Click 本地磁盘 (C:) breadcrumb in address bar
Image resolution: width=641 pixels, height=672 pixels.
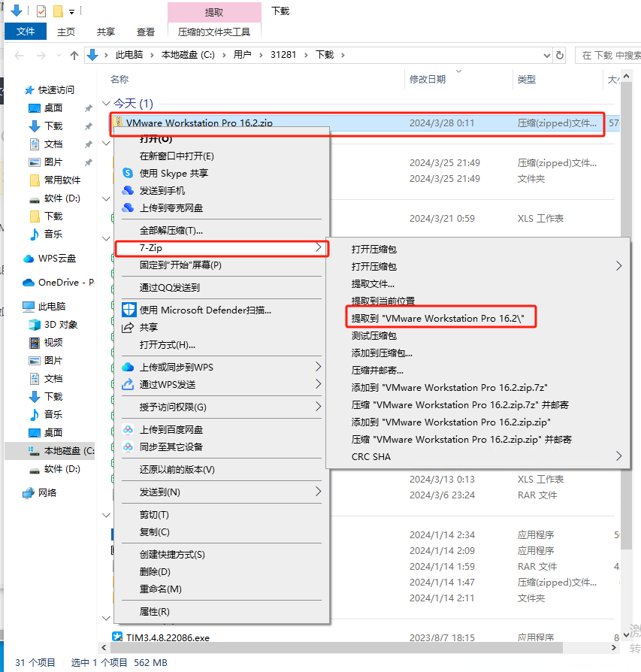pos(188,55)
